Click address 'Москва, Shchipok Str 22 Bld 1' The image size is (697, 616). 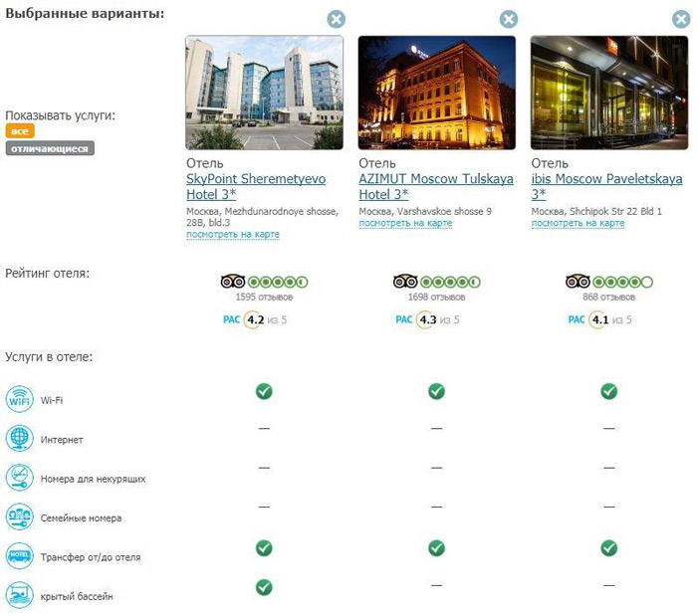596,211
